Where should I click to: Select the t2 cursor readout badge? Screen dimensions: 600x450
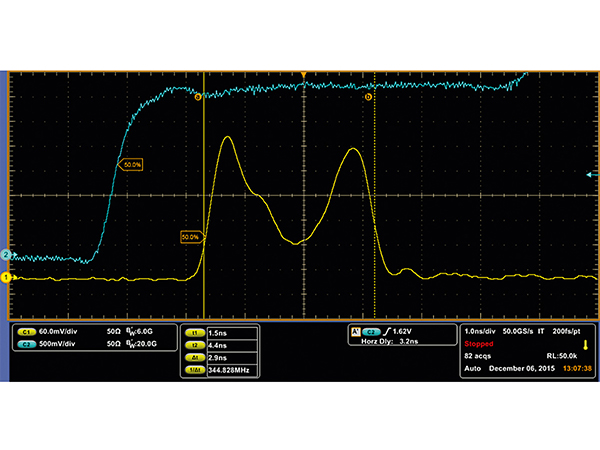pos(192,344)
